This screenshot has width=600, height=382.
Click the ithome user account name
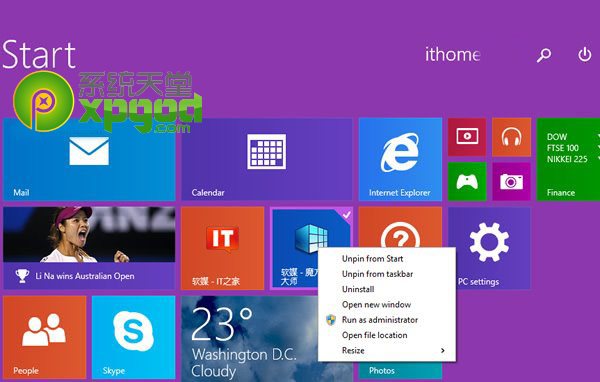(x=452, y=54)
